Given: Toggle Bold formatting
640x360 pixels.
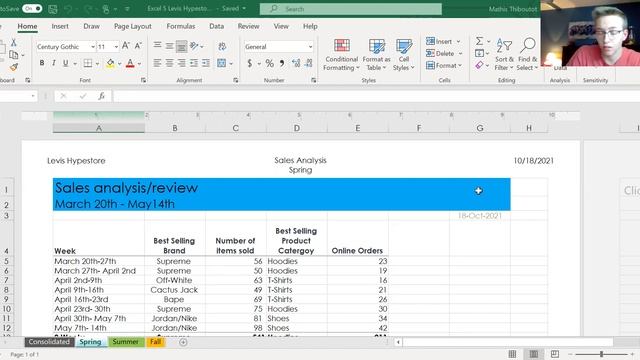Looking at the screenshot, I should pyautogui.click(x=42, y=63).
